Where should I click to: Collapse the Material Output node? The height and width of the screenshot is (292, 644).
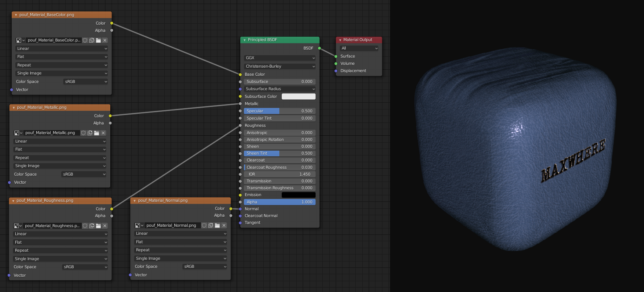(x=340, y=40)
